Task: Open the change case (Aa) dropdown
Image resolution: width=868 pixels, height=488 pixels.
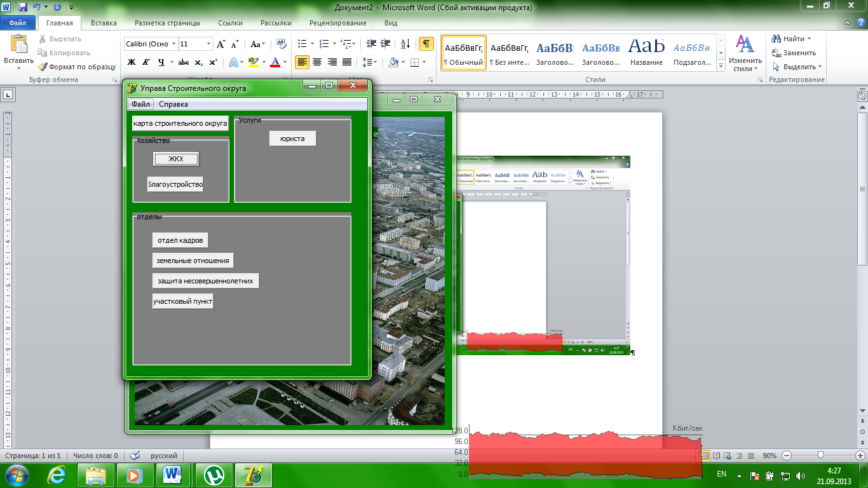Action: click(x=258, y=44)
